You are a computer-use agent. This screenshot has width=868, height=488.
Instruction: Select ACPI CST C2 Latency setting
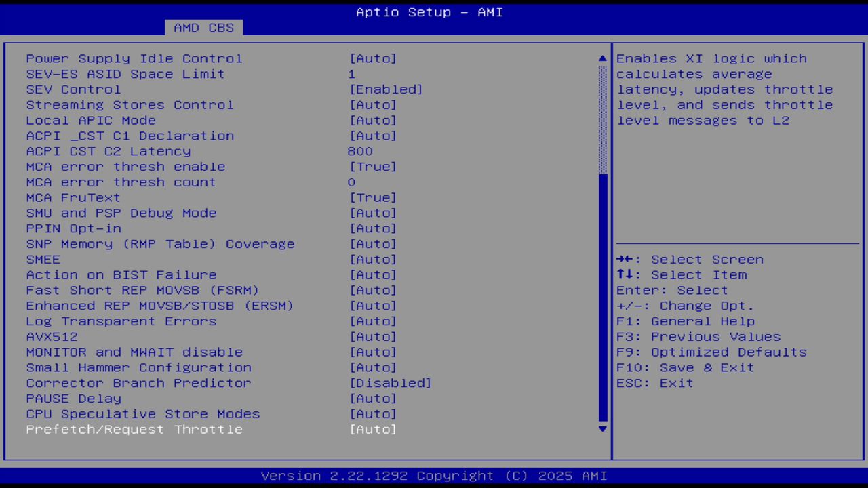coord(108,151)
